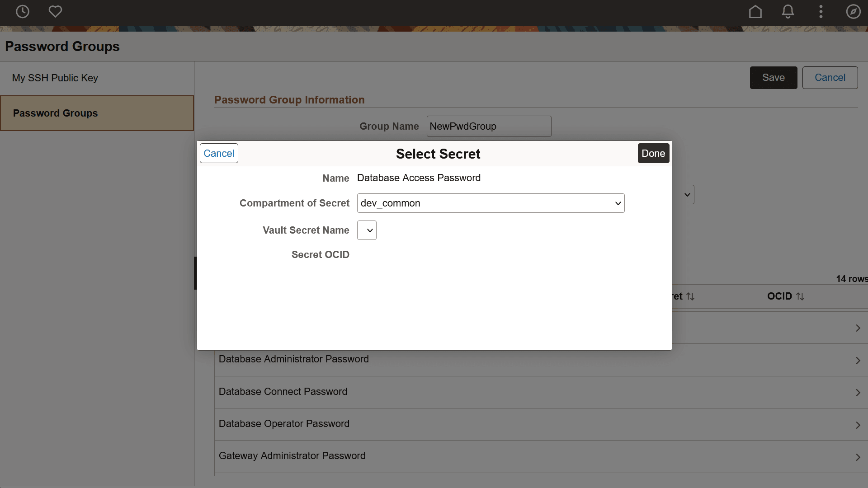Viewport: 868px width, 488px height.
Task: Click Done in Select Secret dialog
Action: [653, 153]
